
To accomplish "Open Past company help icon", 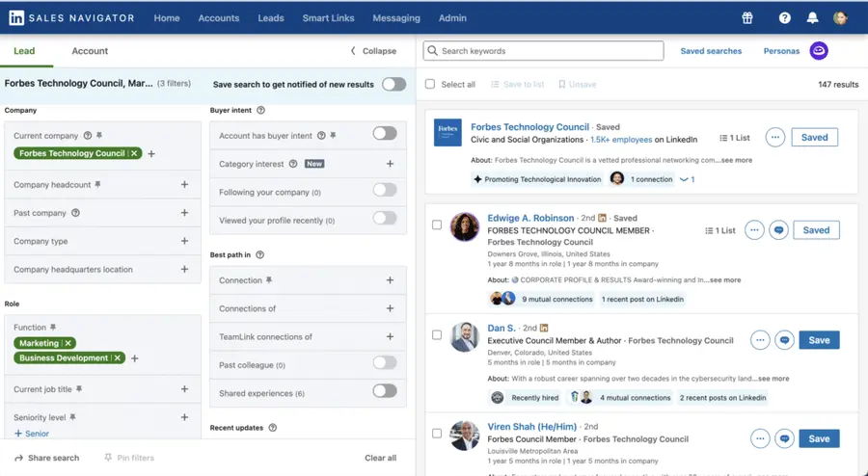I will click(x=76, y=213).
